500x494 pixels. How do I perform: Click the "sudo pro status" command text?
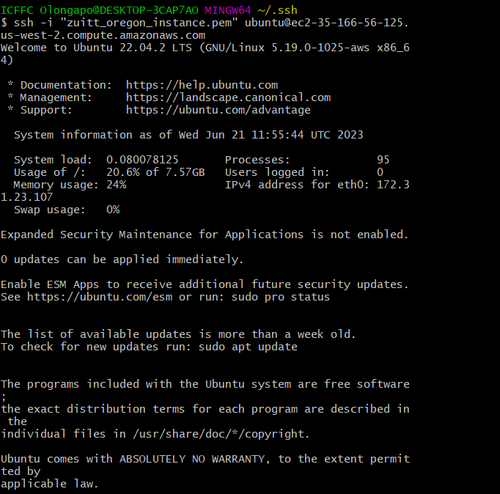[281, 297]
